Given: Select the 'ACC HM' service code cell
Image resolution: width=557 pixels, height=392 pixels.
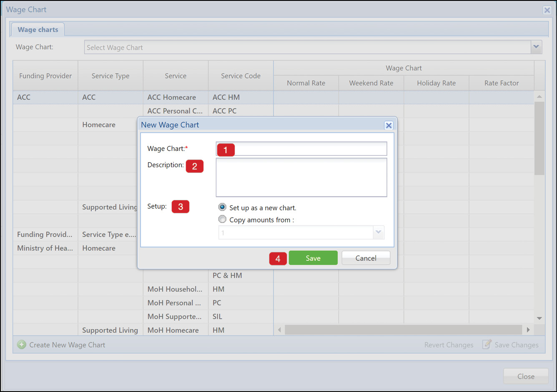Looking at the screenshot, I should (x=241, y=97).
